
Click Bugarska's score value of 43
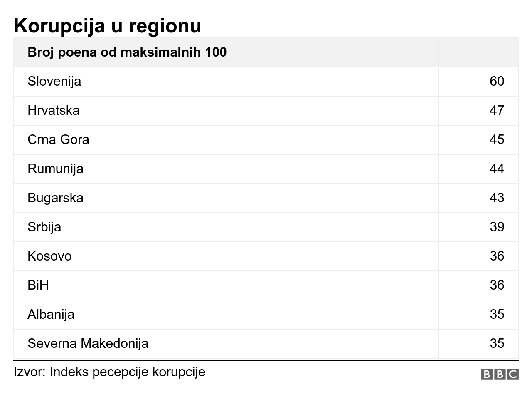tap(497, 198)
